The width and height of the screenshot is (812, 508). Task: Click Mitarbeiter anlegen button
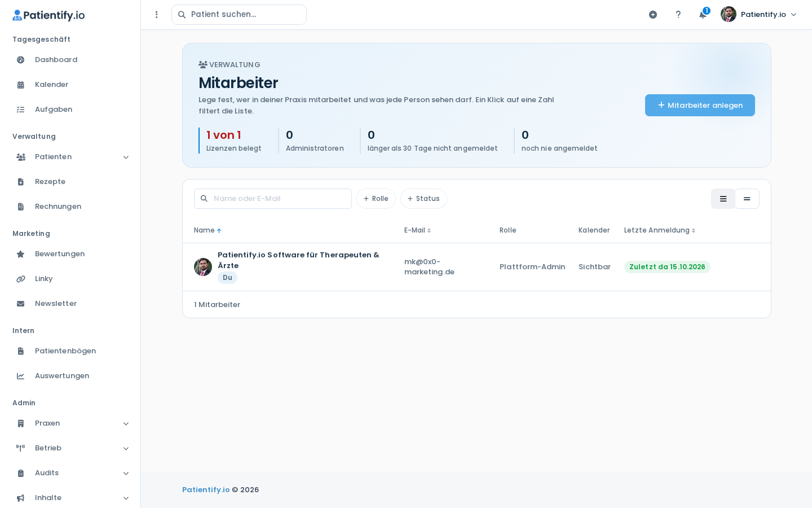(700, 106)
